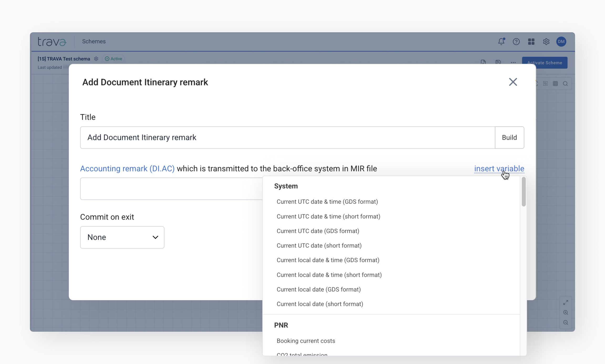
Task: Click the variable list scrollbar thumb
Action: [524, 192]
